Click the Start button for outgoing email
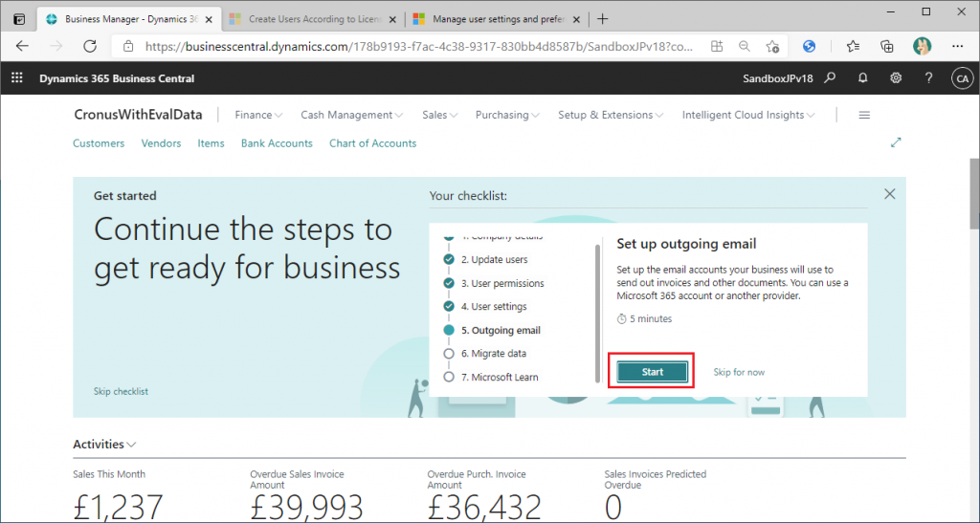Viewport: 980px width, 523px height. 652,372
